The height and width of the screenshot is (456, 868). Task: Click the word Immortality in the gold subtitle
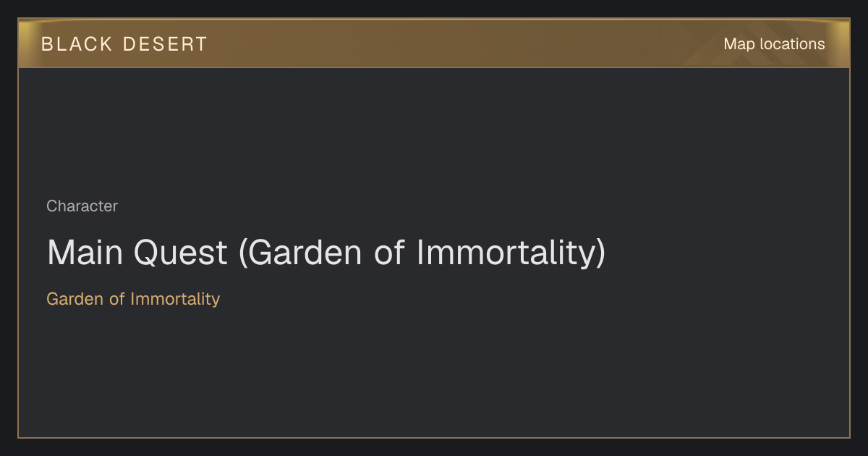click(x=175, y=298)
